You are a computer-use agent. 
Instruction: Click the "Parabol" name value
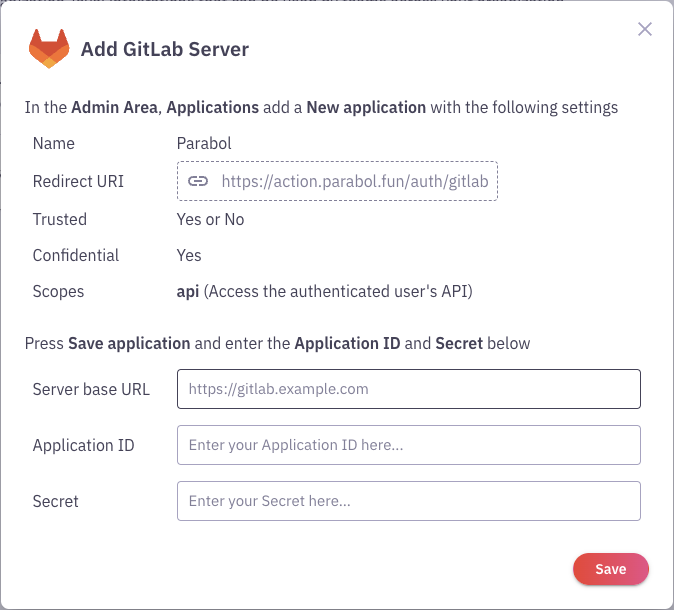(x=204, y=143)
